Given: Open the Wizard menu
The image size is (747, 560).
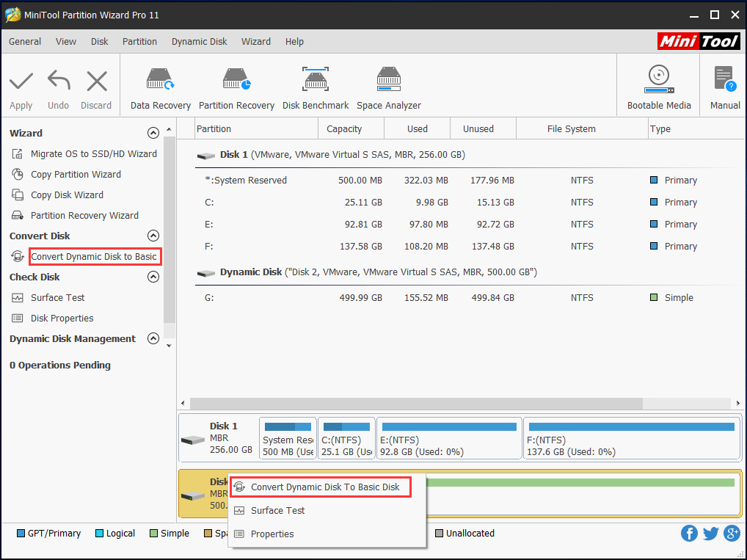Looking at the screenshot, I should pos(256,41).
